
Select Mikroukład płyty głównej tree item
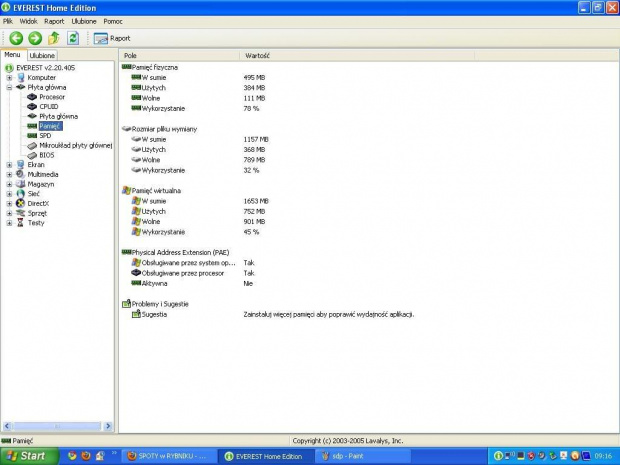[76, 146]
